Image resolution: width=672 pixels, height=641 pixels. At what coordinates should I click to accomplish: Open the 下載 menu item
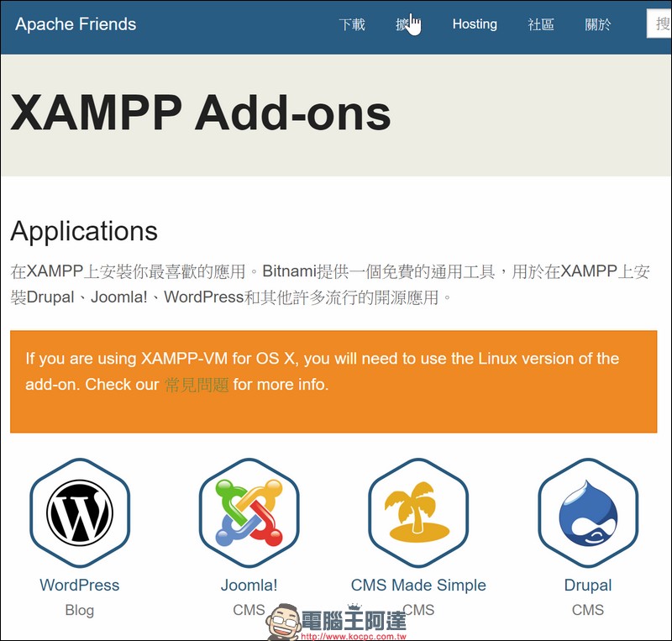pos(352,24)
